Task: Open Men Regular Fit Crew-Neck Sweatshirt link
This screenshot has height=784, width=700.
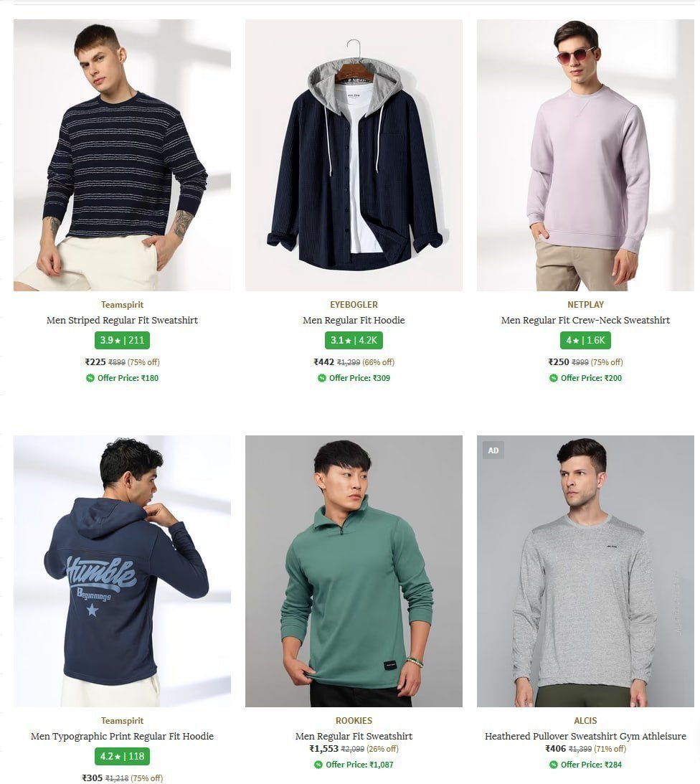Action: click(x=585, y=320)
